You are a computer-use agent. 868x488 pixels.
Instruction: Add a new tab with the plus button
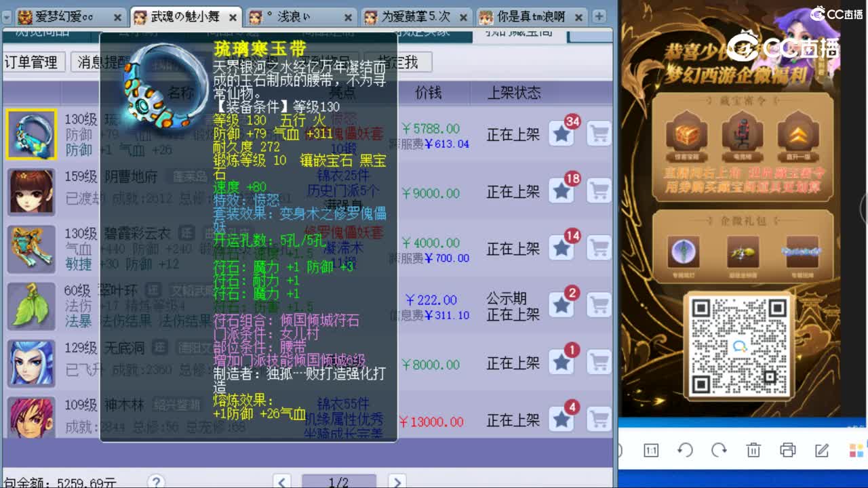click(599, 18)
